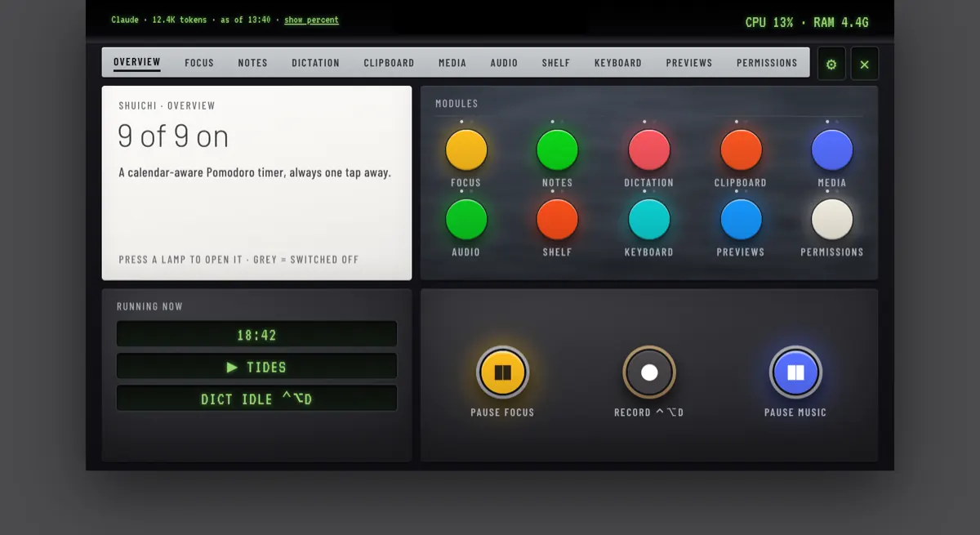This screenshot has height=535, width=980.
Task: Switch to the Keyboard tab
Action: click(618, 63)
